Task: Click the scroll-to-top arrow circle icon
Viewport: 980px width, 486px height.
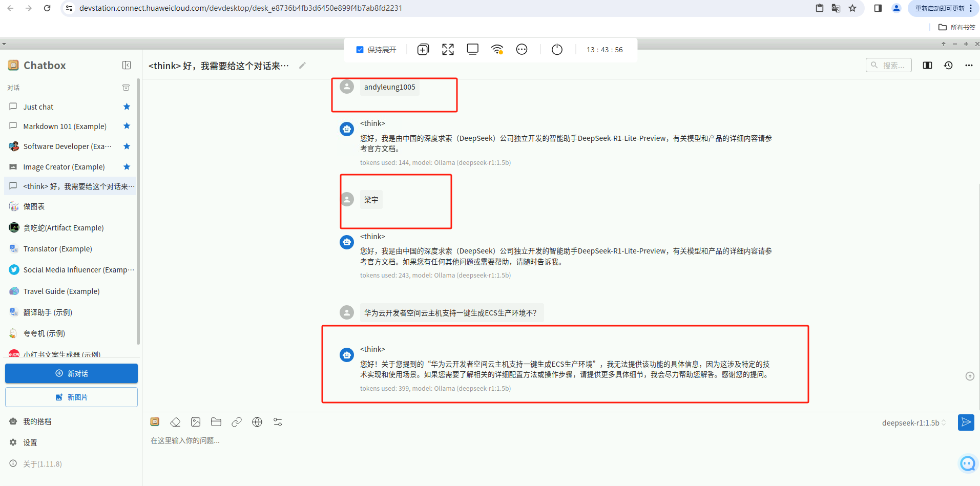Action: 970,376
